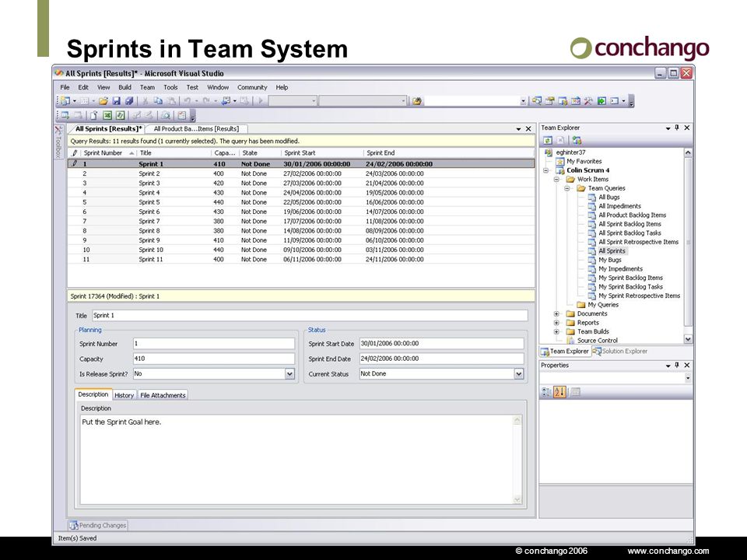Screen dimensions: 747x560
Task: Open the Pending Changes pane
Action: click(x=98, y=525)
